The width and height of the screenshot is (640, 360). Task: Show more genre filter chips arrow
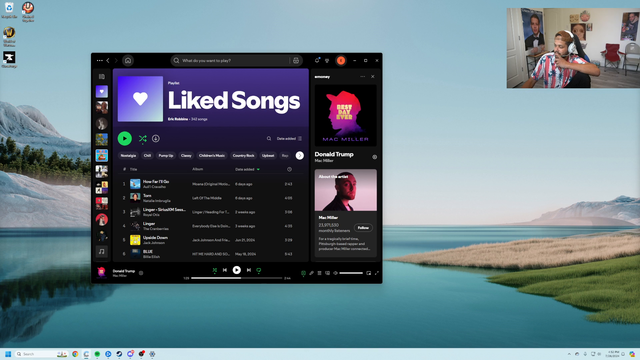pos(300,156)
